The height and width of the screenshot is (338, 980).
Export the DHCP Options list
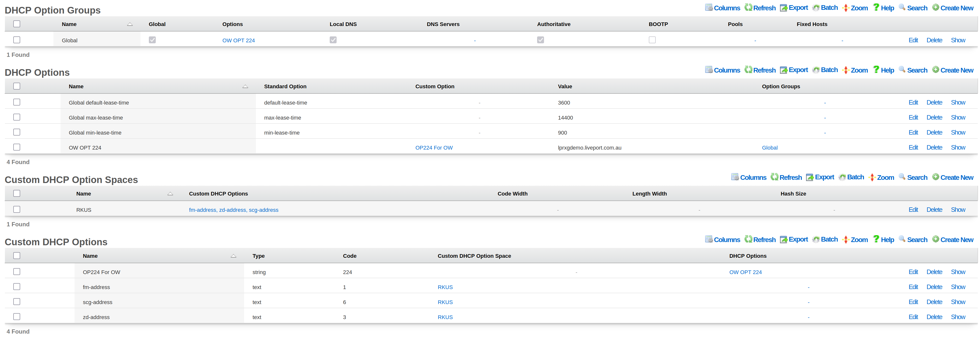click(x=793, y=70)
